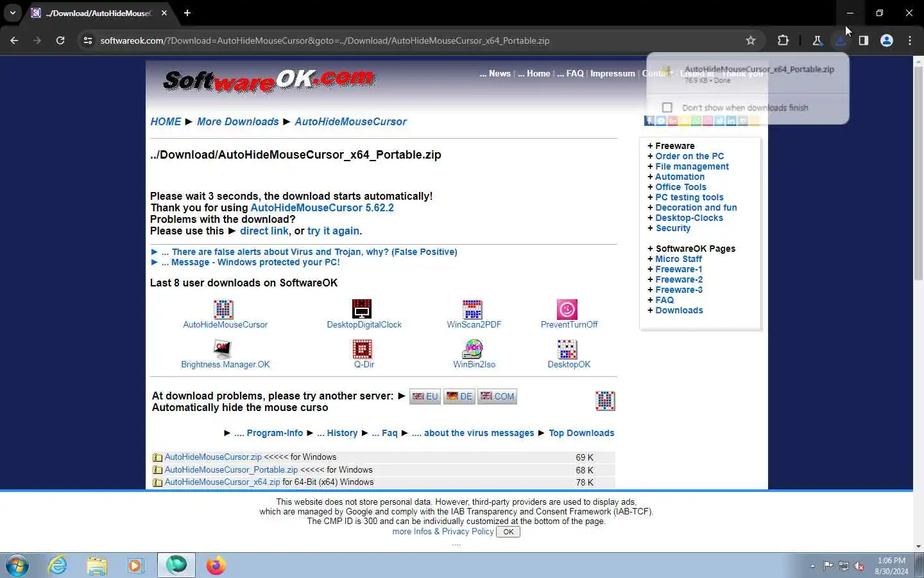The image size is (924, 578).
Task: Reload the page with the refresh icon
Action: 60,40
